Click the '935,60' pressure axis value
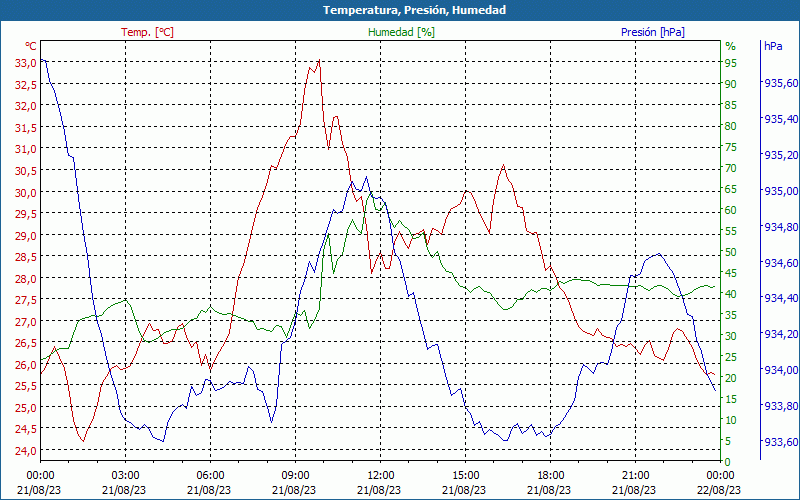This screenshot has width=800, height=500. pos(781,83)
